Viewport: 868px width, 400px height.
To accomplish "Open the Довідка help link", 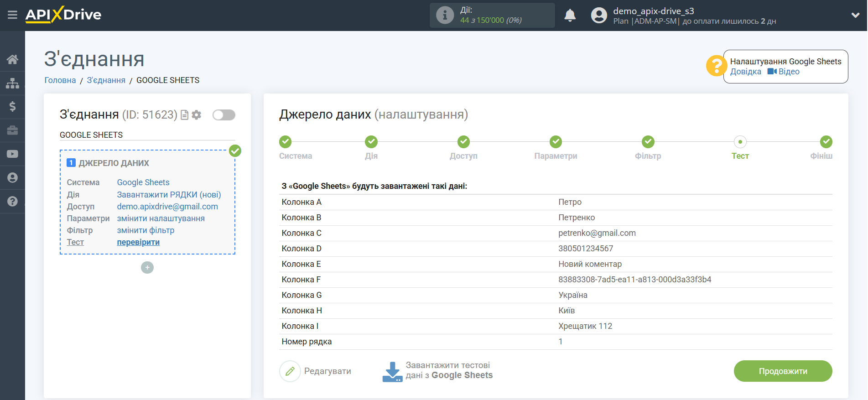I will coord(745,72).
